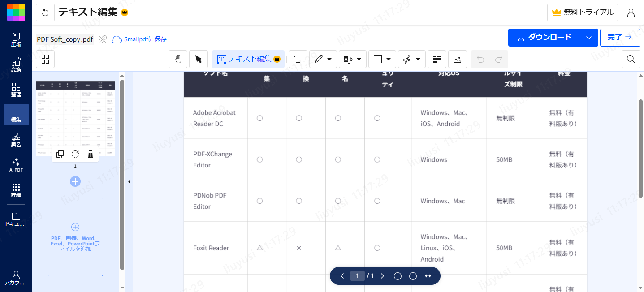Open 圧縮 in the left sidebar

[16, 40]
